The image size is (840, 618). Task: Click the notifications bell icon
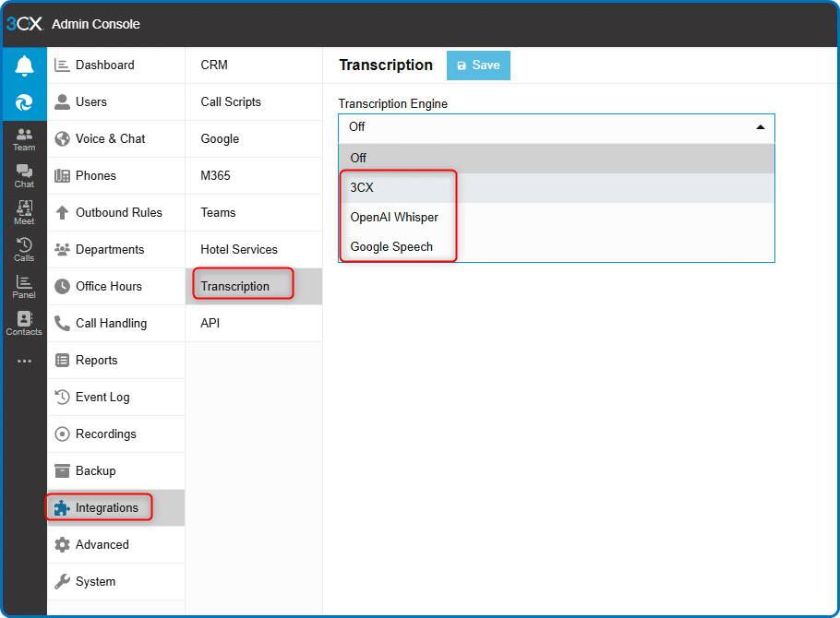click(24, 65)
